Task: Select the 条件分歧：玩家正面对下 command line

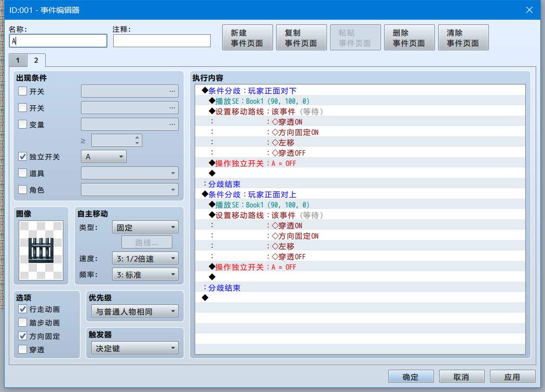Action: tap(360, 91)
